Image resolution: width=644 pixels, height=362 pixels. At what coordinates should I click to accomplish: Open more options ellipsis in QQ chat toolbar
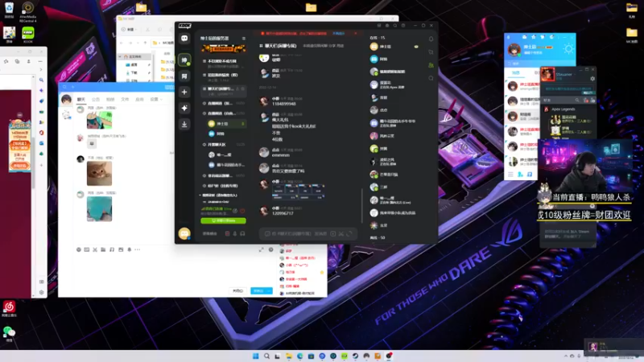[x=138, y=249]
